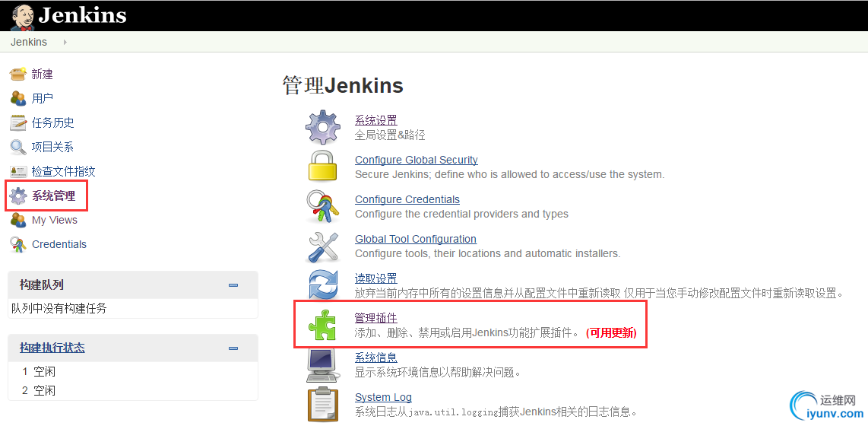Image resolution: width=868 pixels, height=426 pixels.
Task: Select 系统管理 in the side menu
Action: coord(53,196)
